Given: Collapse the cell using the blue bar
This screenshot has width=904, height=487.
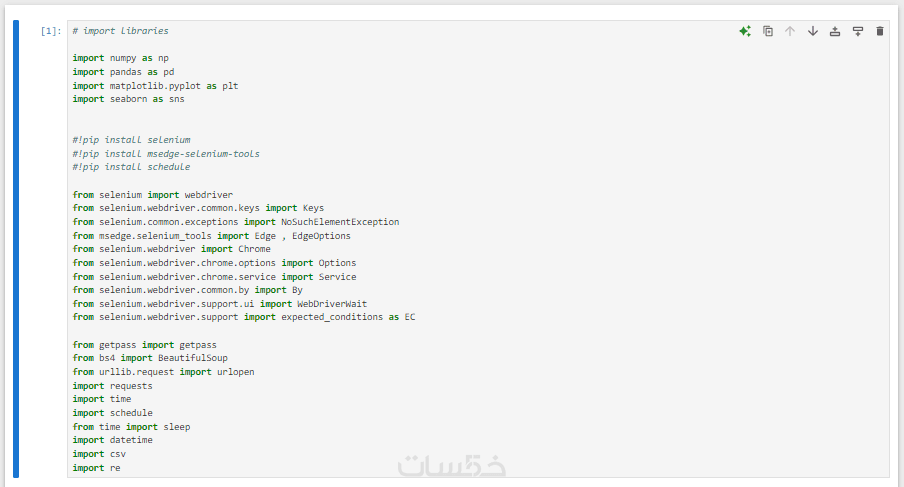Looking at the screenshot, I should point(16,248).
